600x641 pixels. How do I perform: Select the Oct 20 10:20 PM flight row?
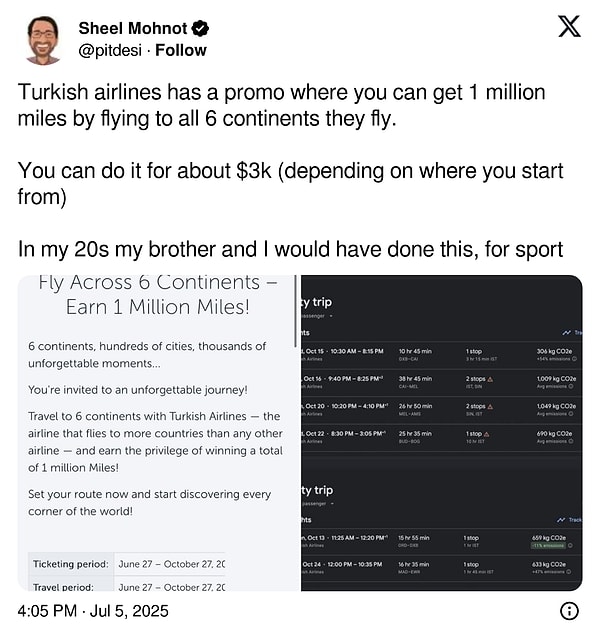click(441, 410)
